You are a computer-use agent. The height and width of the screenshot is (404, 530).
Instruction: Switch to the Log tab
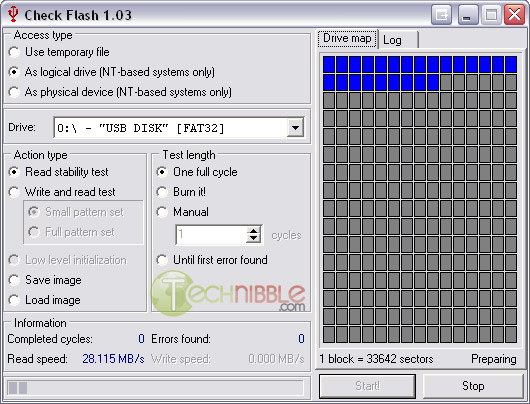click(398, 40)
